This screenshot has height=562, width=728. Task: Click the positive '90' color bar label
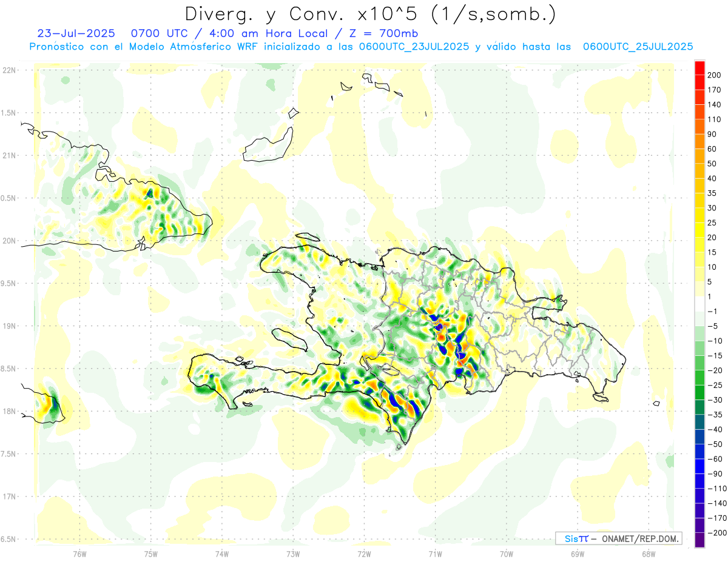tap(712, 134)
